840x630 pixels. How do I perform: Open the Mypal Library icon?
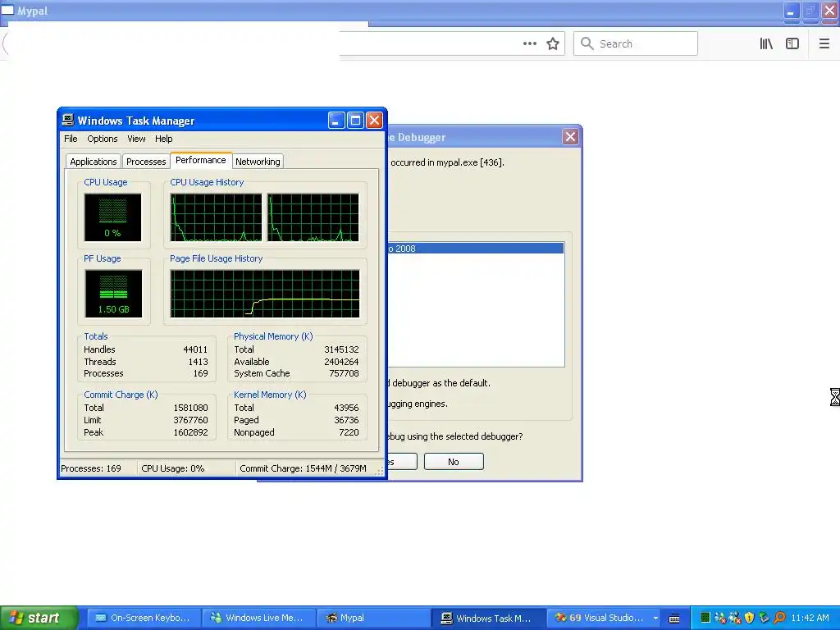766,44
